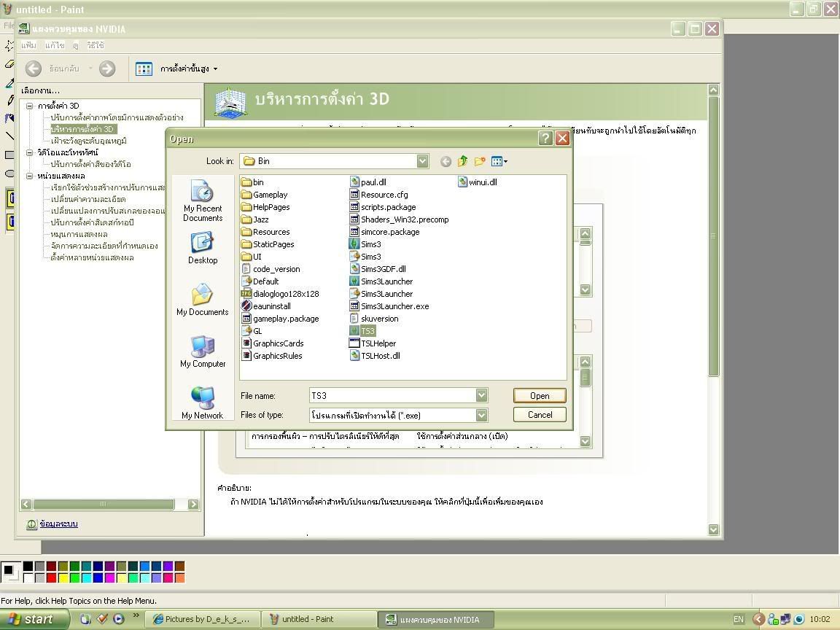840x630 pixels.
Task: Select the HelpPages folder
Action: (265, 207)
